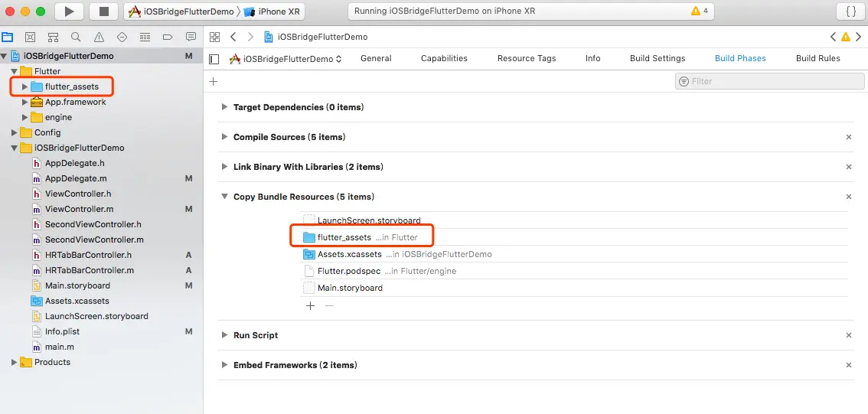
Task: Expand the Embed Frameworks section
Action: coord(224,365)
